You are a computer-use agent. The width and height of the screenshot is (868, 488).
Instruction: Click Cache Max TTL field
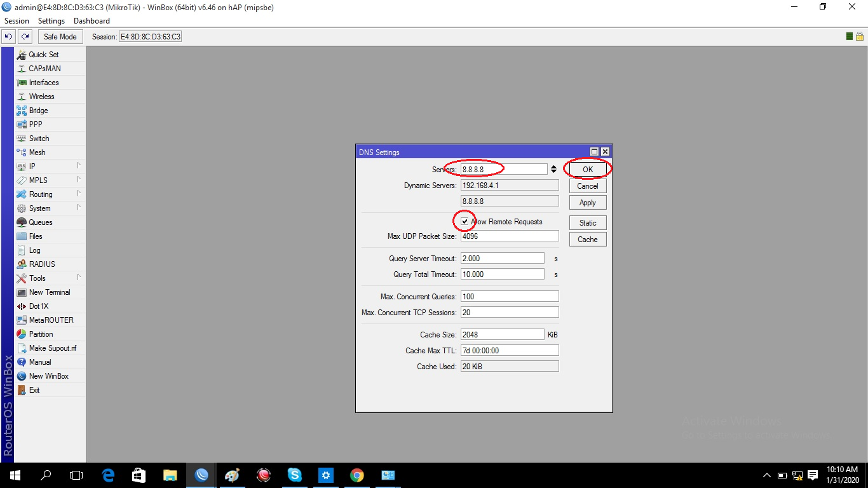[510, 351]
